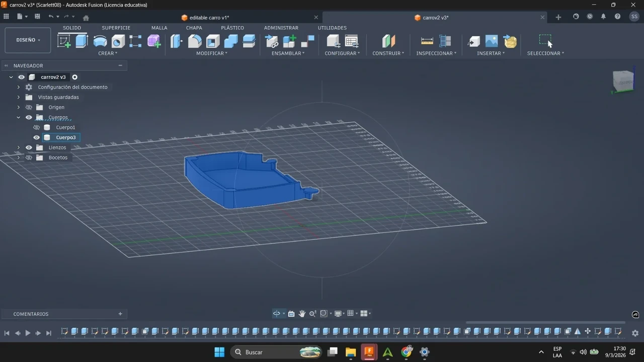Play the design timeline
644x362 pixels.
pyautogui.click(x=28, y=333)
